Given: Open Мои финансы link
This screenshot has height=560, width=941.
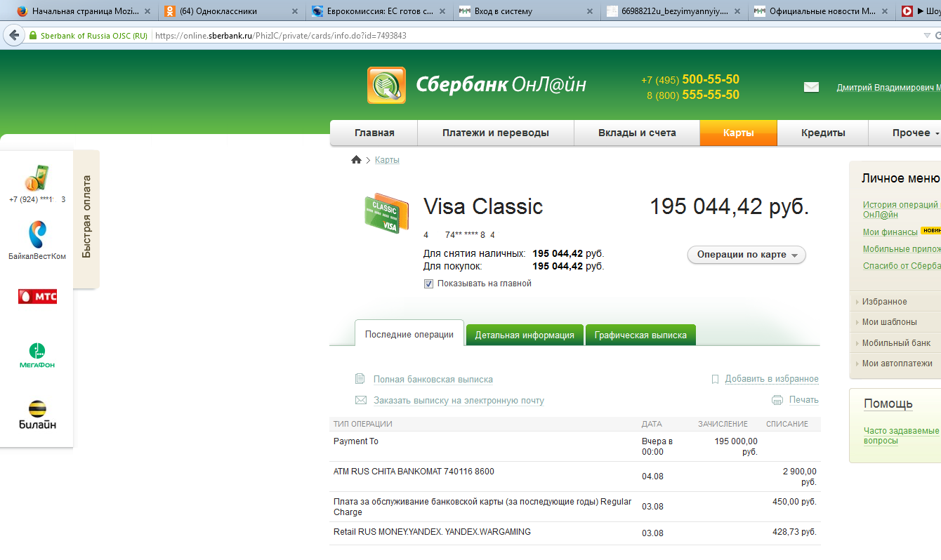Looking at the screenshot, I should (890, 232).
